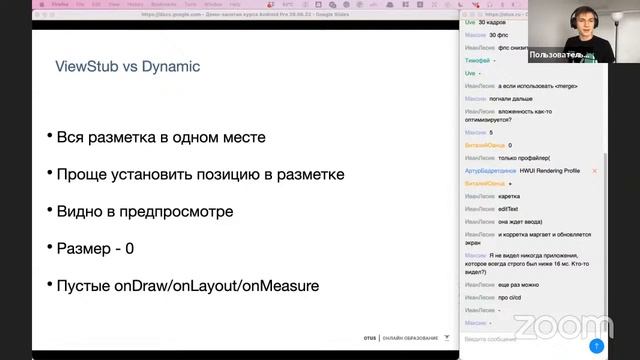Click the username 'Тимофей' in chat
640x360 pixels.
(x=477, y=60)
